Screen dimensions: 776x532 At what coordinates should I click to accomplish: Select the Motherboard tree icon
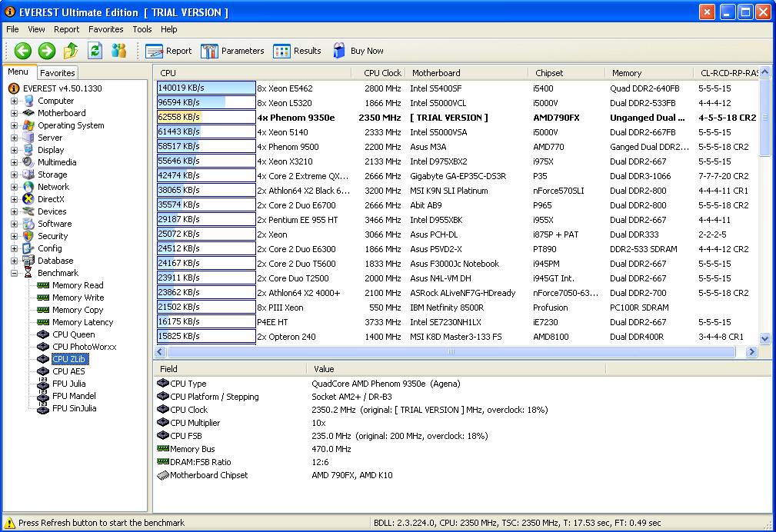[28, 113]
